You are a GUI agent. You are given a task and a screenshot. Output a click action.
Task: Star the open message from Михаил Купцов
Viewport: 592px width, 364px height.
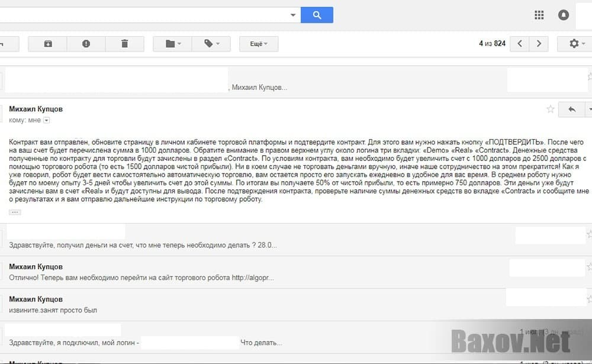[551, 109]
